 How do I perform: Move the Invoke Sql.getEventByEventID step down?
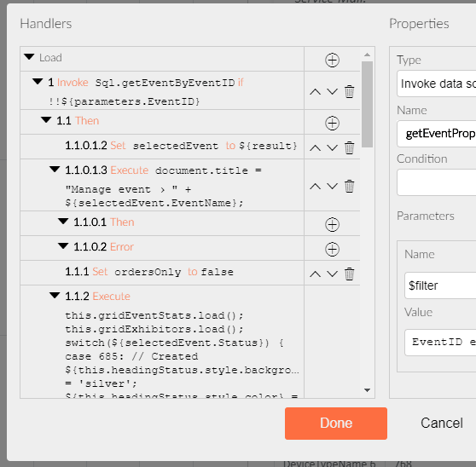click(x=332, y=91)
